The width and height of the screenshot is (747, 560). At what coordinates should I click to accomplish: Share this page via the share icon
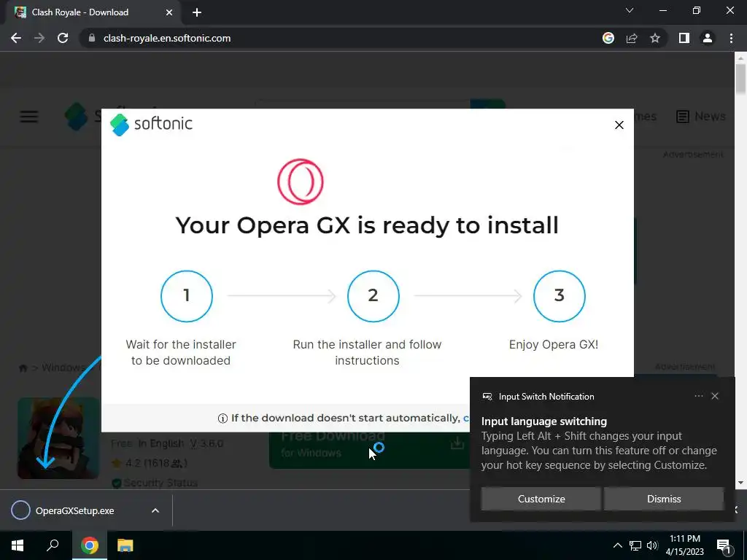pos(632,38)
